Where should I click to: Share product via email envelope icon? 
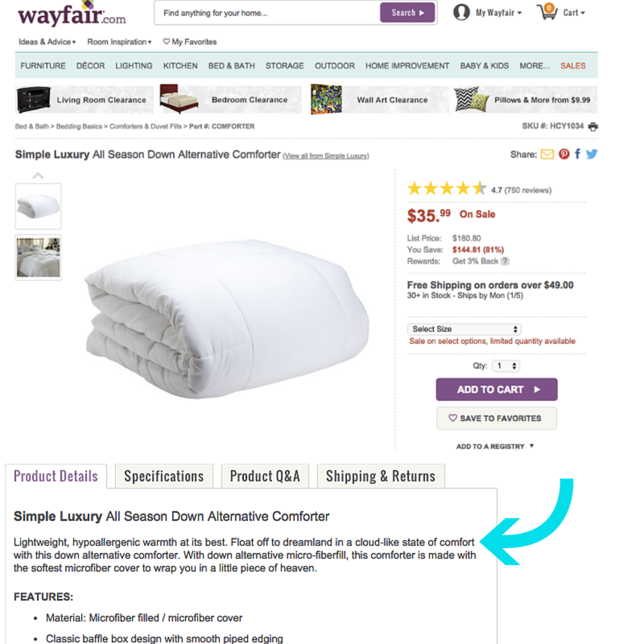[547, 155]
